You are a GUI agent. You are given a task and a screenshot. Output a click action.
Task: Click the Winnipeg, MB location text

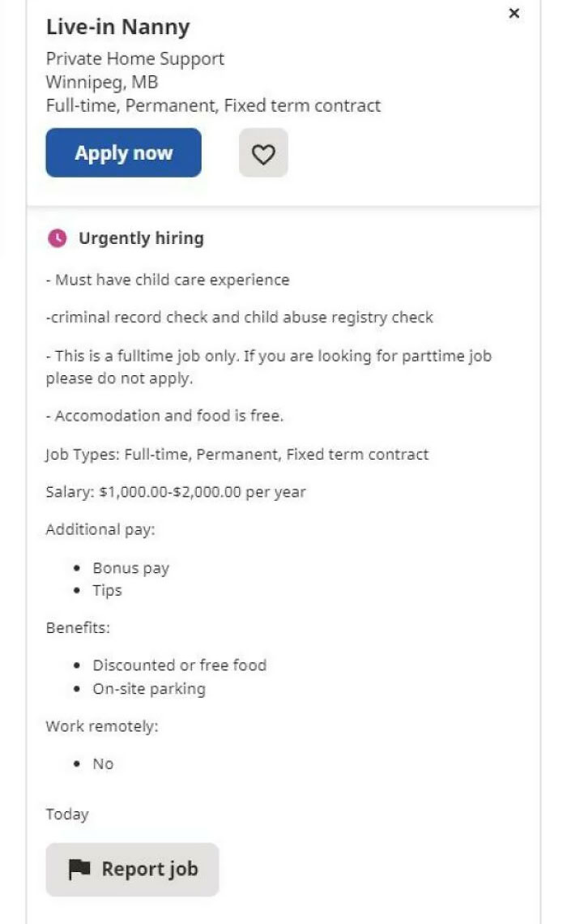click(x=102, y=82)
